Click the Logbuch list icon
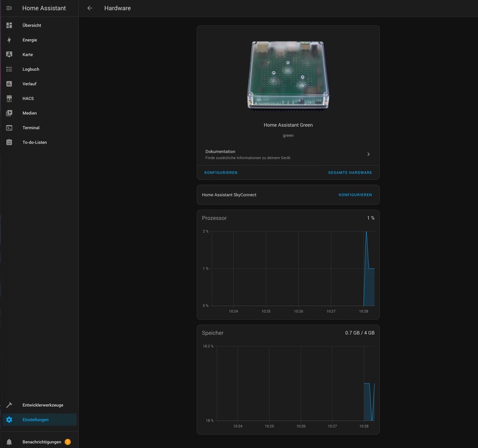Screen dimensions: 478x448 (x=9, y=69)
